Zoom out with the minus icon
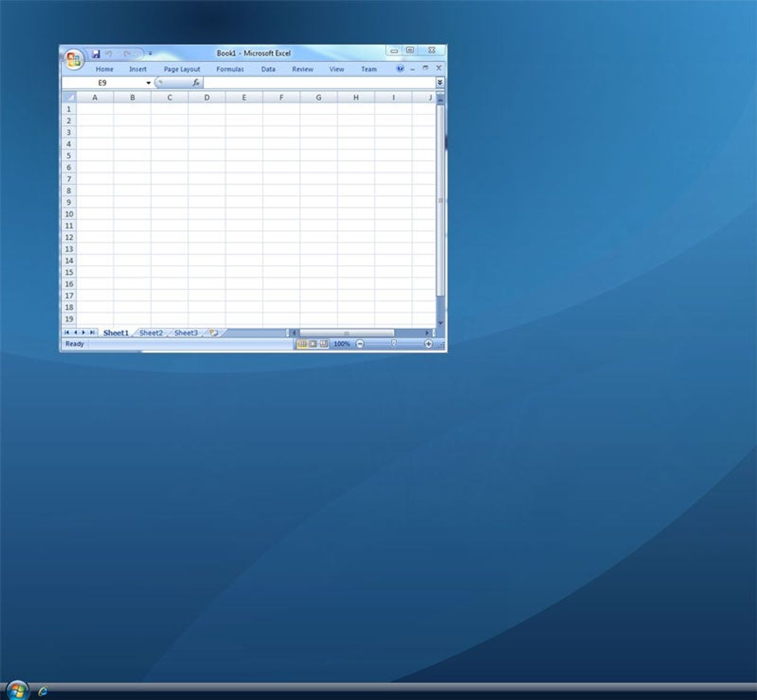The height and width of the screenshot is (700, 757). click(360, 344)
